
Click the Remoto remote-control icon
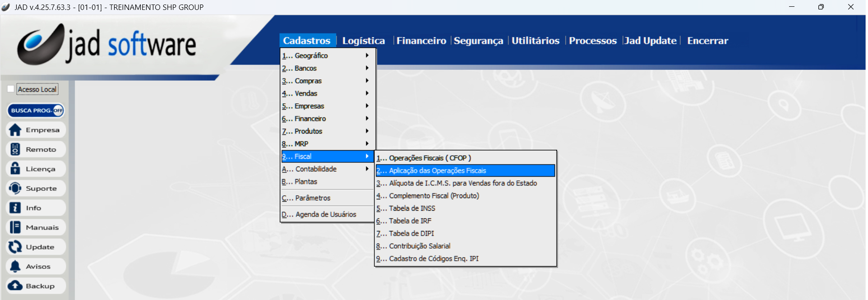click(15, 149)
